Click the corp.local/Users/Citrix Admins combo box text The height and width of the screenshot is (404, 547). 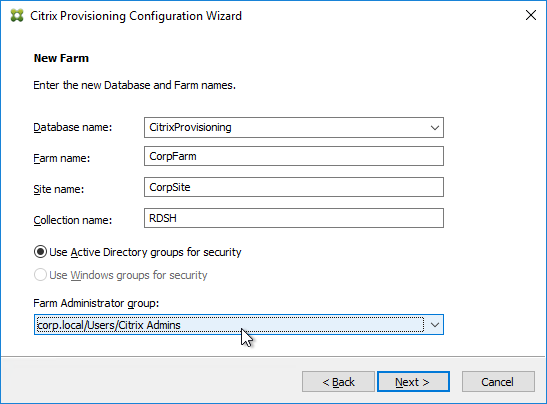(109, 325)
